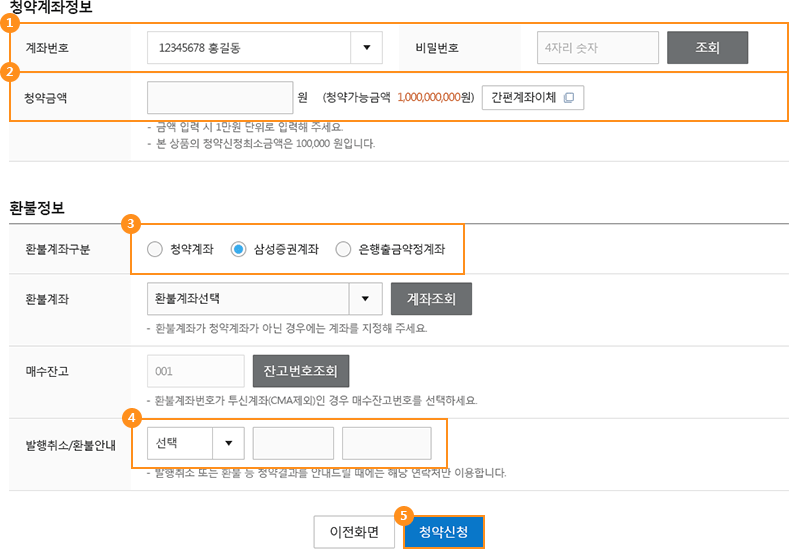The width and height of the screenshot is (789, 555).
Task: Select the 청약계좌 radio option
Action: pyautogui.click(x=155, y=249)
